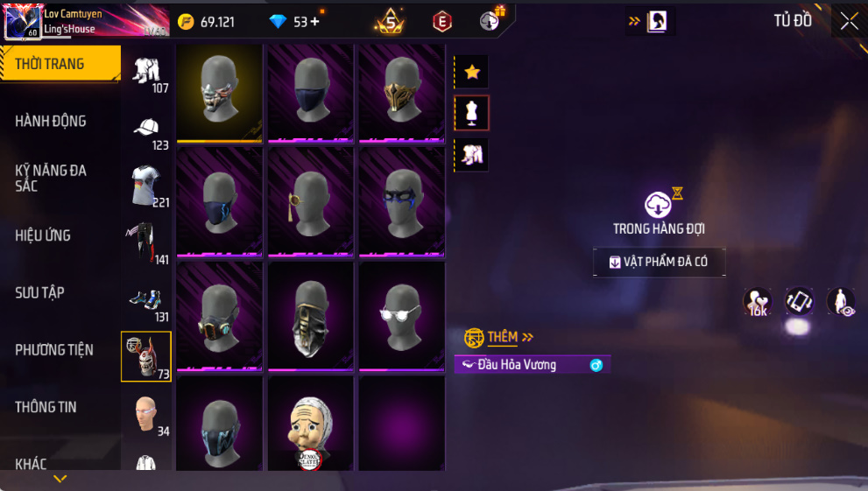Screen dimensions: 868x491
Task: Choose the t-shirt tops category
Action: (x=146, y=185)
